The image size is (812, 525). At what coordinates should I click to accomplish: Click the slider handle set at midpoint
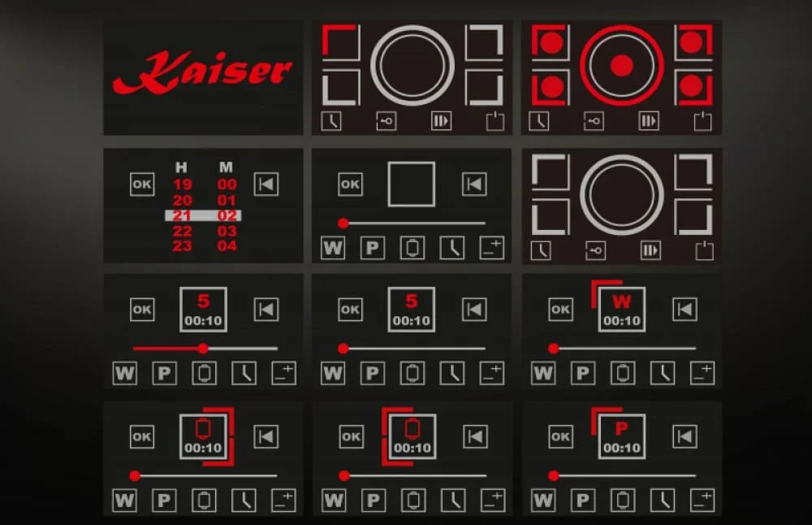tap(203, 348)
